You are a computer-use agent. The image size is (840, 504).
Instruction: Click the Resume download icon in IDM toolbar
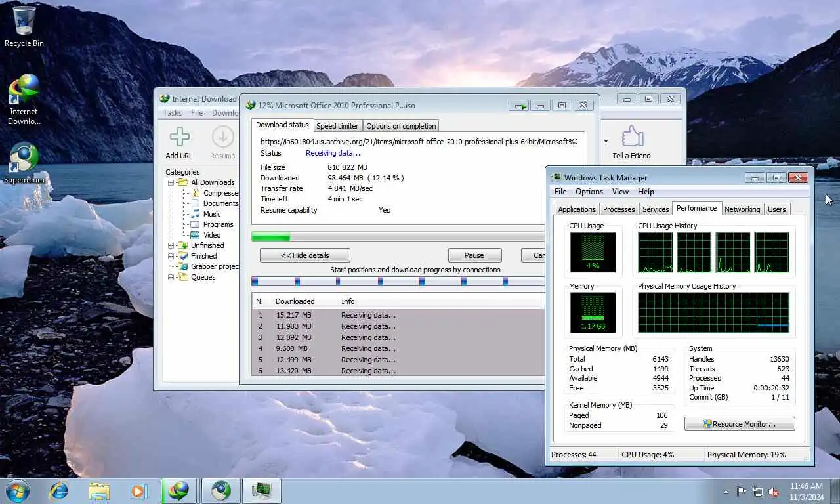tap(222, 137)
